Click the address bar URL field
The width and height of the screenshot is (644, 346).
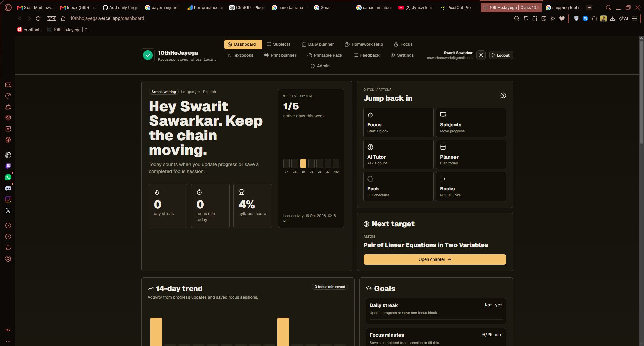pyautogui.click(x=107, y=19)
